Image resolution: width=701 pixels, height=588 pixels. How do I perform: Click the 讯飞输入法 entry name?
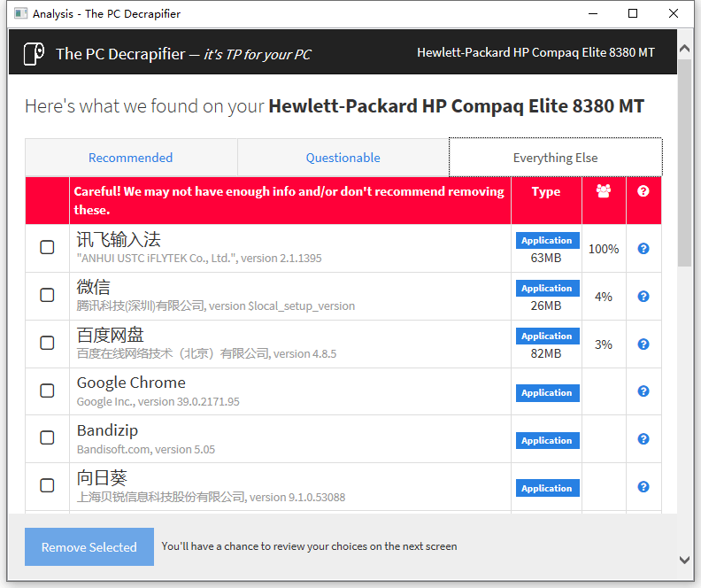tap(119, 240)
